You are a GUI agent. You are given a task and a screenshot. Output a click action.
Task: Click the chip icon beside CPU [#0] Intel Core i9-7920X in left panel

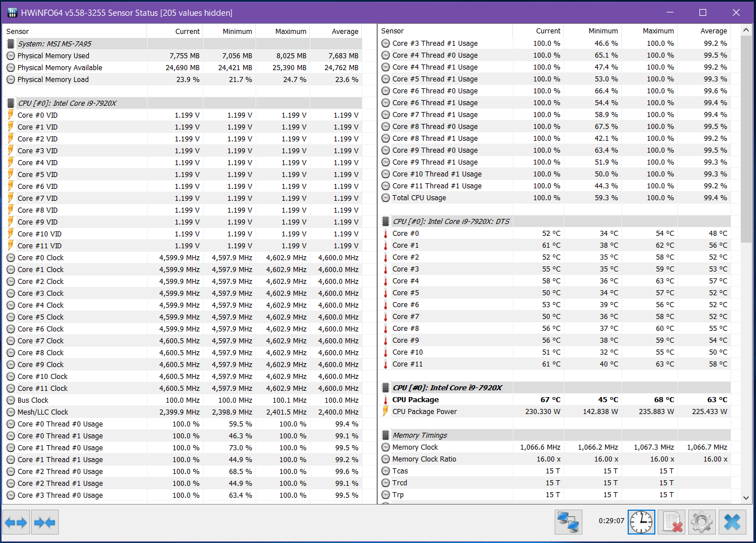(11, 103)
